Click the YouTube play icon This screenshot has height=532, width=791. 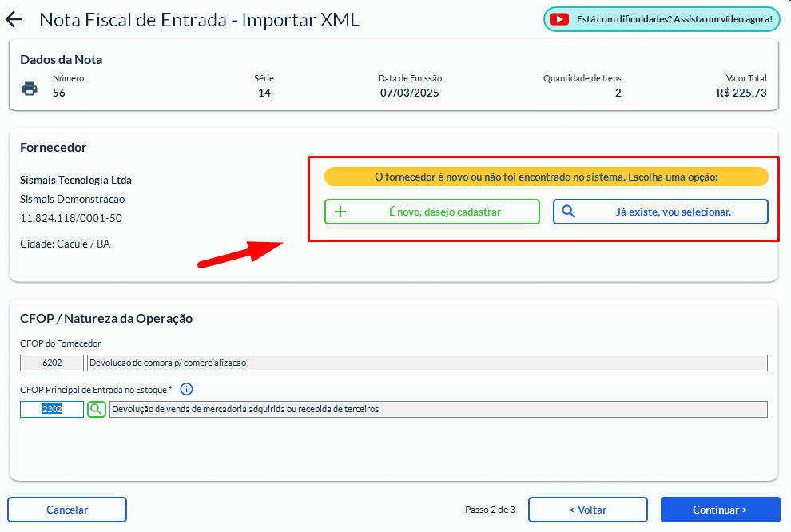(559, 19)
